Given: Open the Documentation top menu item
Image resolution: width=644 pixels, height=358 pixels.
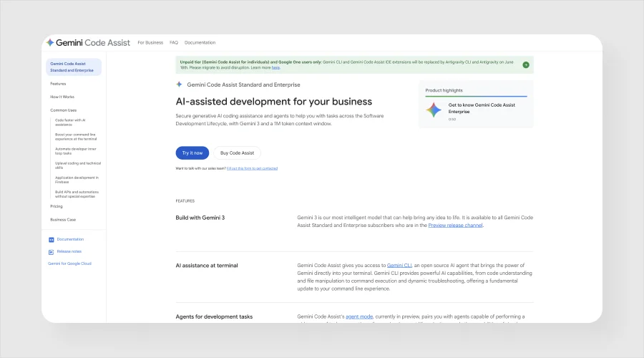Looking at the screenshot, I should click(x=200, y=42).
